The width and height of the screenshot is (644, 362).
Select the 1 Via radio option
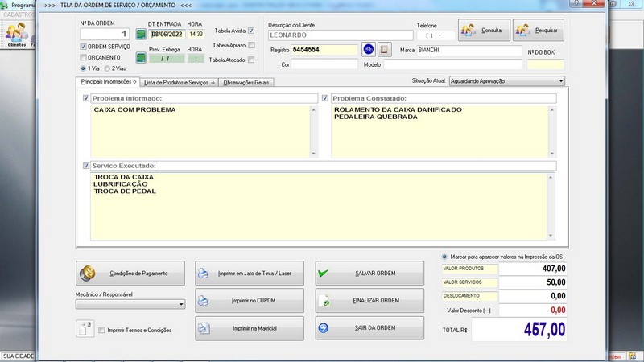click(84, 68)
